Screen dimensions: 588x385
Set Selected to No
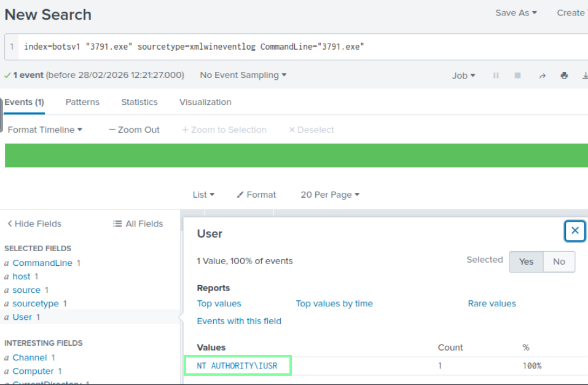pyautogui.click(x=559, y=262)
